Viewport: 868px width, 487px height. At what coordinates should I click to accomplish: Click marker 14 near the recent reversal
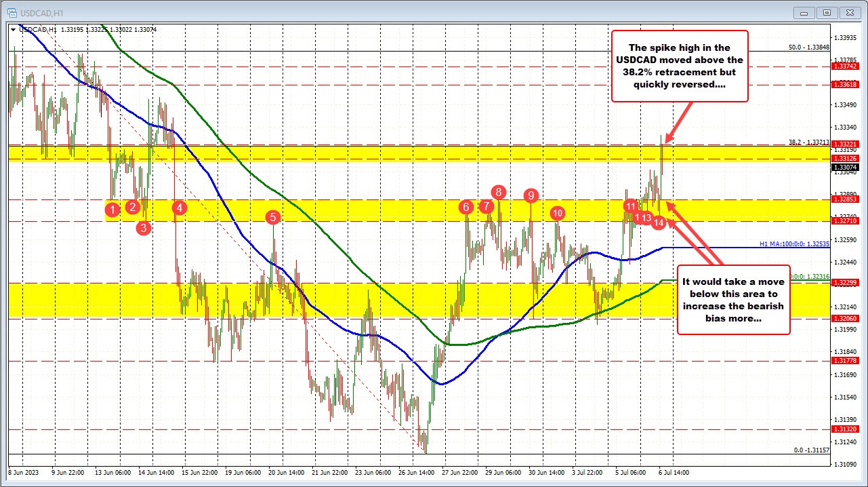pyautogui.click(x=659, y=221)
